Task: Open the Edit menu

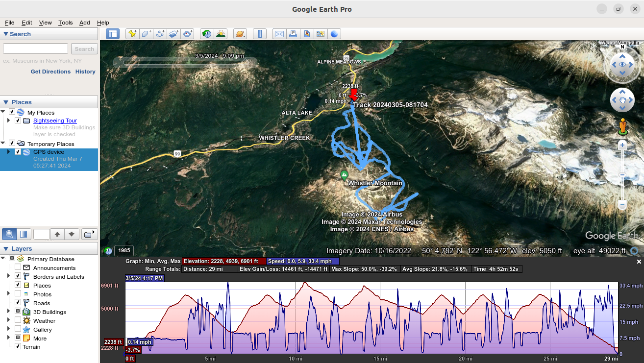Action: pos(26,23)
